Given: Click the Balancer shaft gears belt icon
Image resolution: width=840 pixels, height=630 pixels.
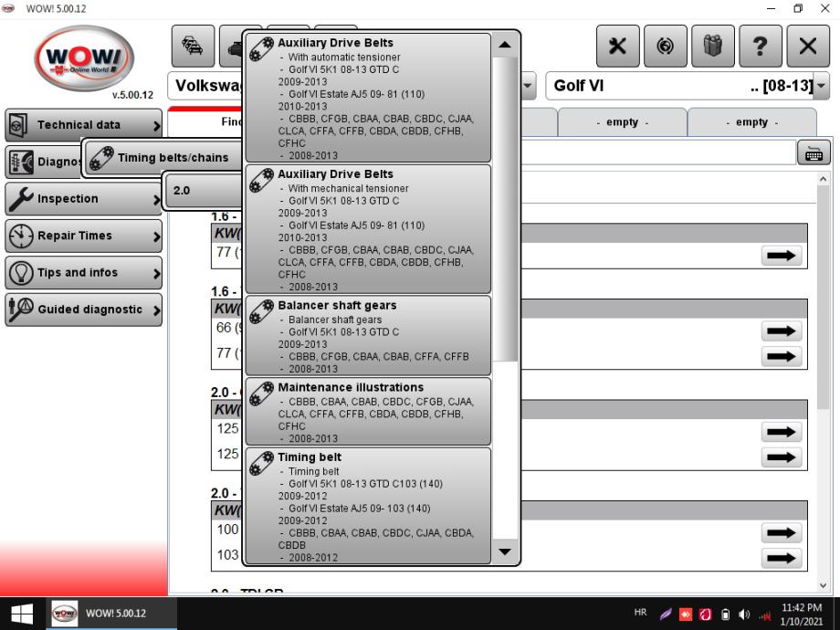Looking at the screenshot, I should click(261, 310).
